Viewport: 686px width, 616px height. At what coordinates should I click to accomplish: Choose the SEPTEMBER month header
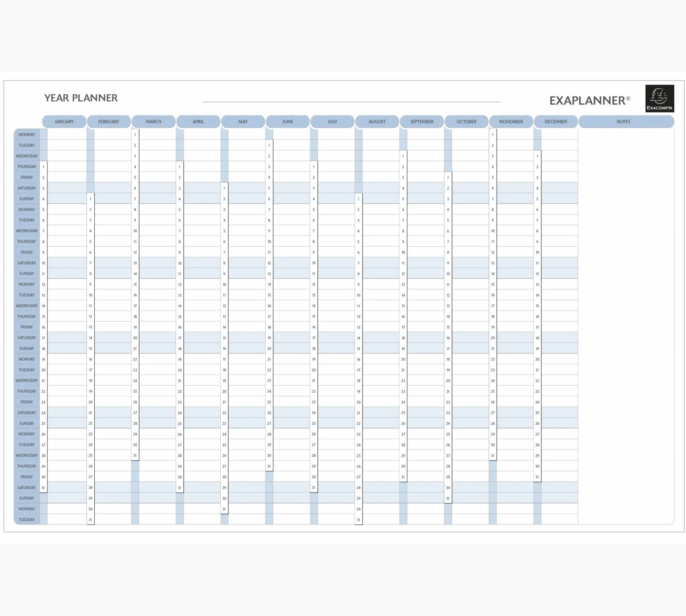[x=422, y=122]
